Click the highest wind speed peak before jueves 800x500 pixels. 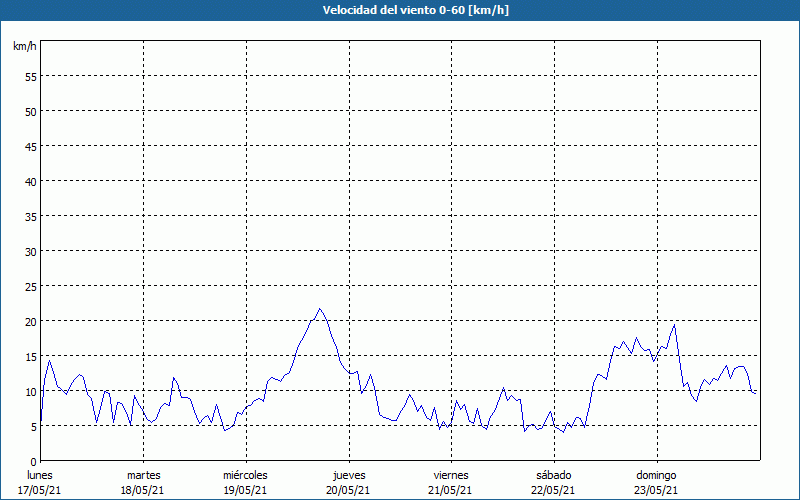point(319,309)
